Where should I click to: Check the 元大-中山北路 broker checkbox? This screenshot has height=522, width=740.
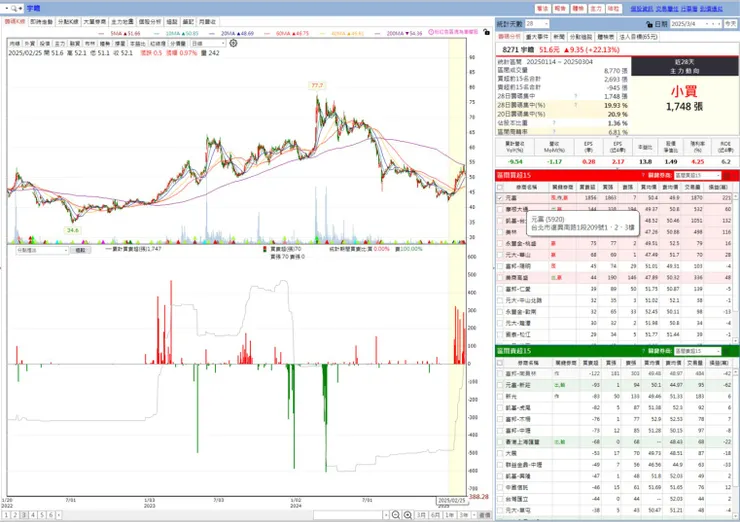[500, 300]
